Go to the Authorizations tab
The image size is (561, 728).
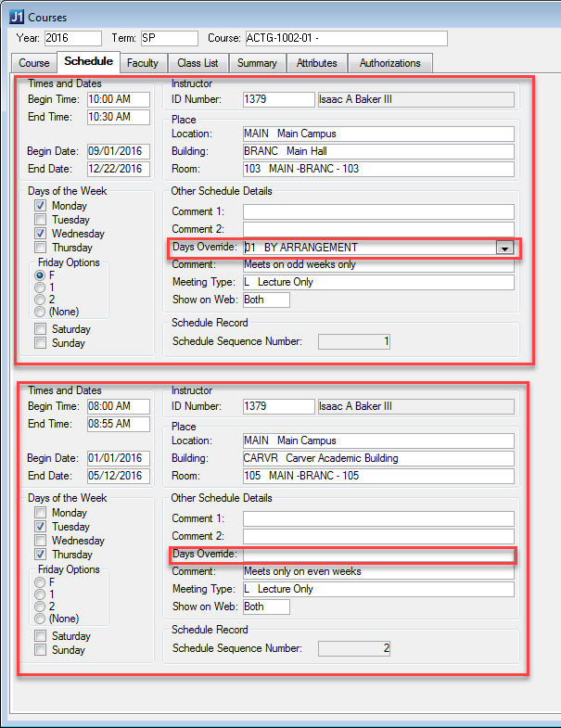tap(389, 63)
